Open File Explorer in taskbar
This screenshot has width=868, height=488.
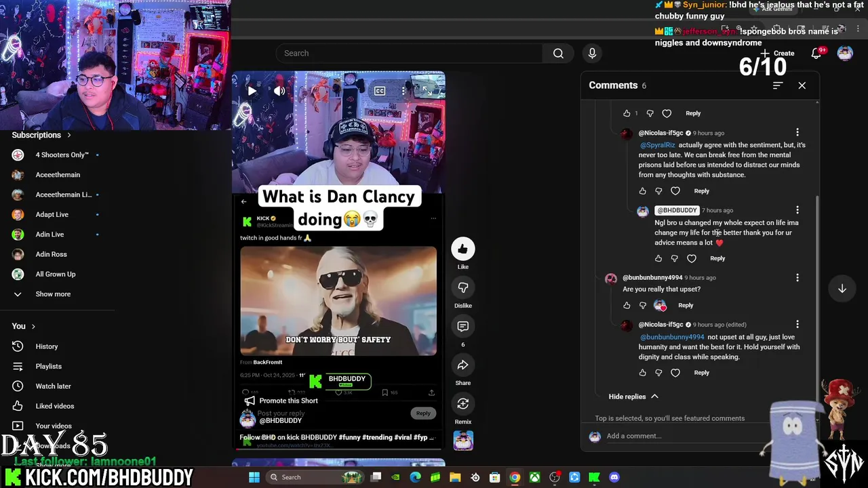pos(455,477)
